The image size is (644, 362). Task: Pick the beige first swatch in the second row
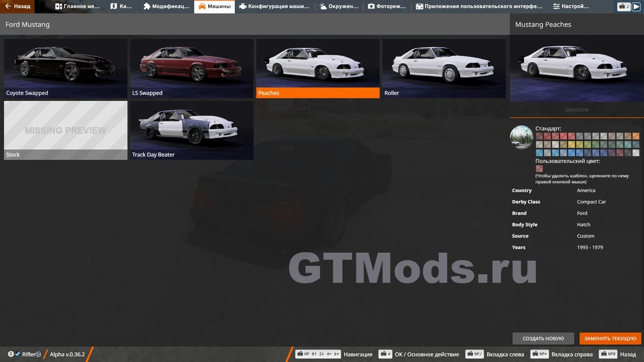pyautogui.click(x=539, y=144)
